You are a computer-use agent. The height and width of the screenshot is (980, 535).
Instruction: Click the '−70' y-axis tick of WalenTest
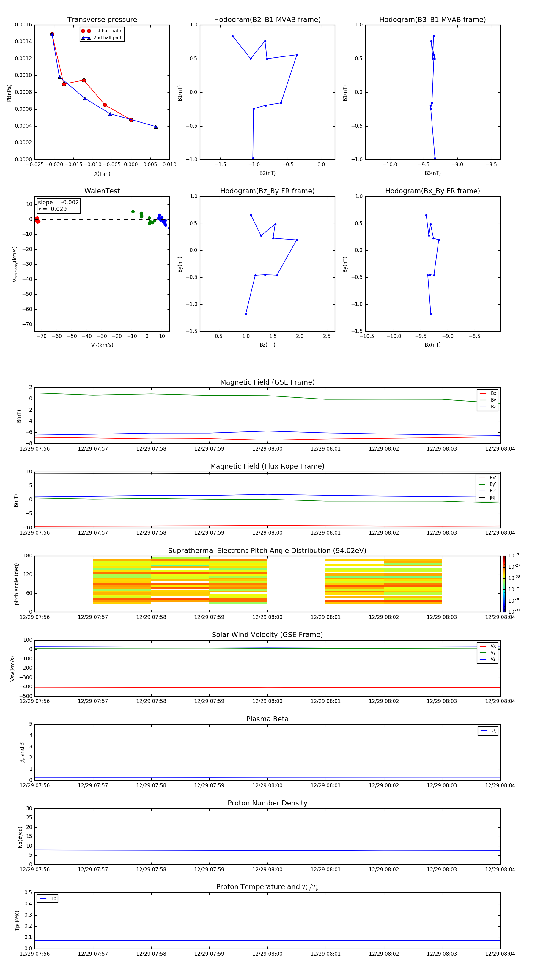coord(27,325)
